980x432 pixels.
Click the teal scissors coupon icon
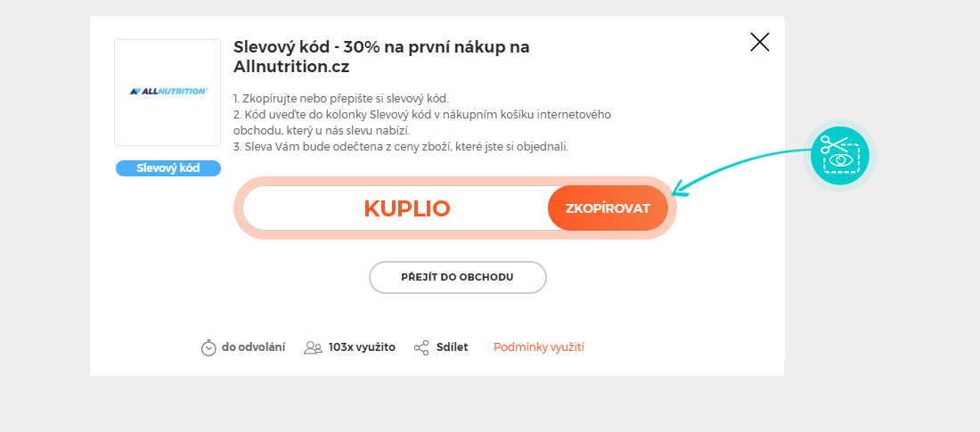click(x=839, y=155)
